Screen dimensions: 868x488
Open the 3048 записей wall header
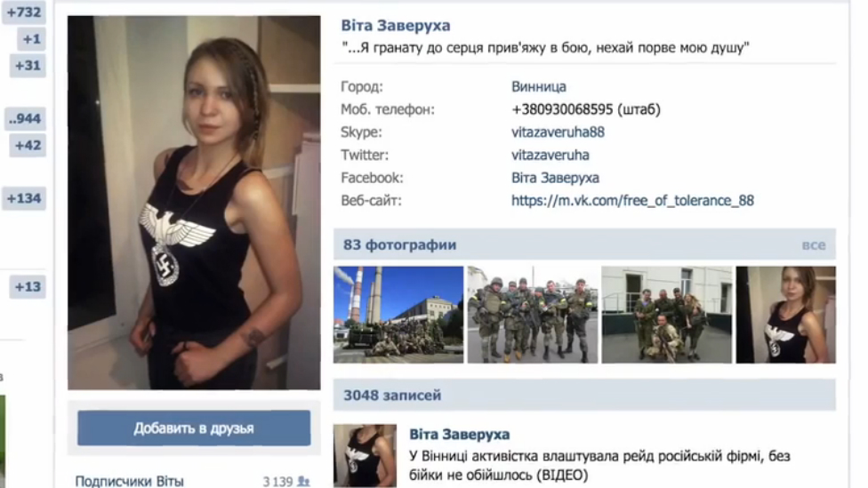[584, 395]
